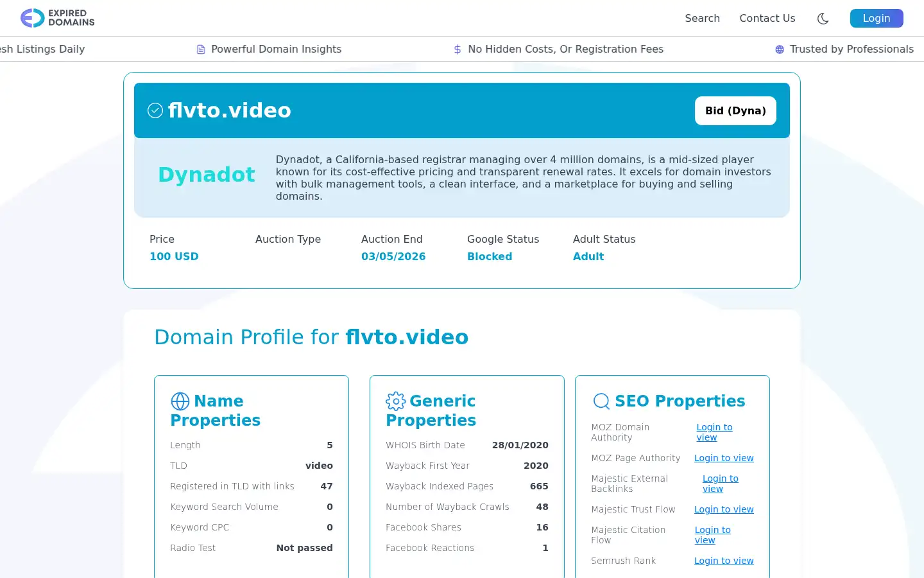The width and height of the screenshot is (924, 578).
Task: Click the Wayback Indexed Pages value 665
Action: tap(539, 486)
